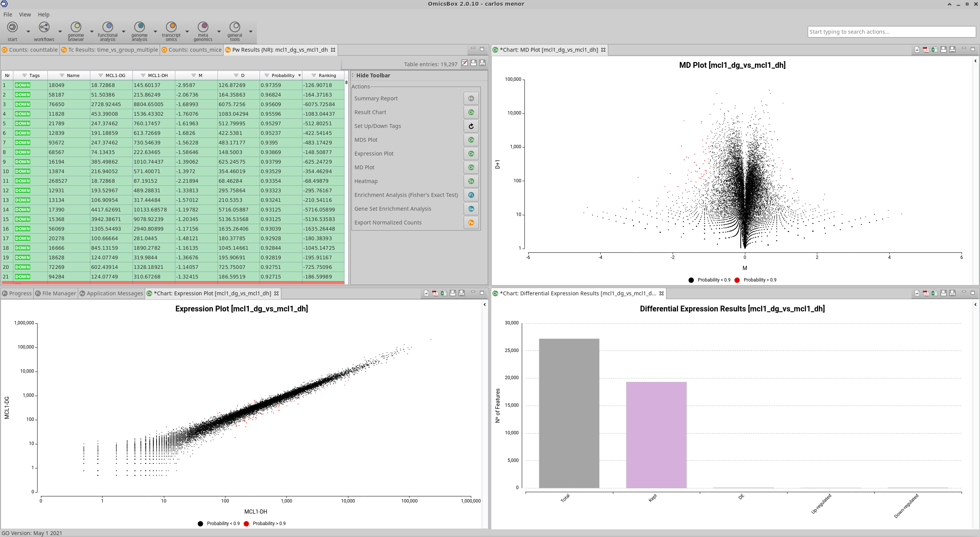
Task: Expand MD Plot side panel chevron
Action: click(975, 61)
